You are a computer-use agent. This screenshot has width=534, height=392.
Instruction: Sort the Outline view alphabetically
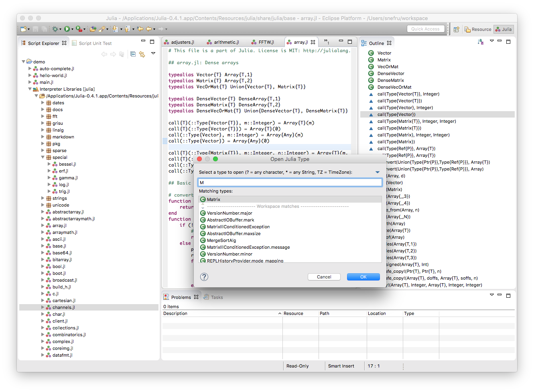click(480, 42)
